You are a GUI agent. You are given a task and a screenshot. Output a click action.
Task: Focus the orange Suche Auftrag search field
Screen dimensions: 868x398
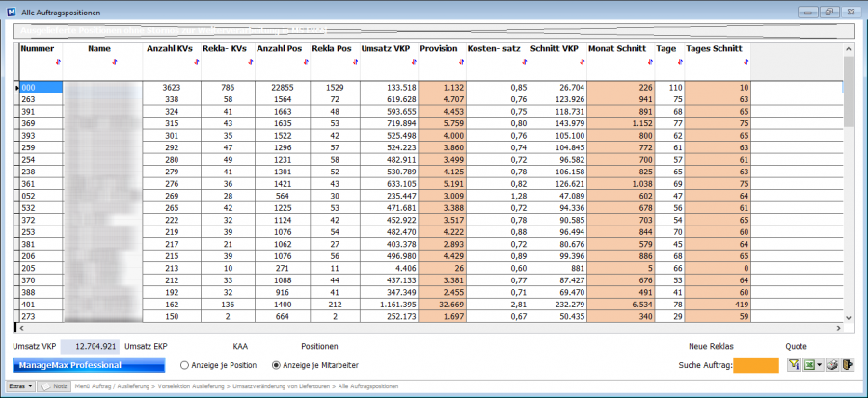coord(755,365)
